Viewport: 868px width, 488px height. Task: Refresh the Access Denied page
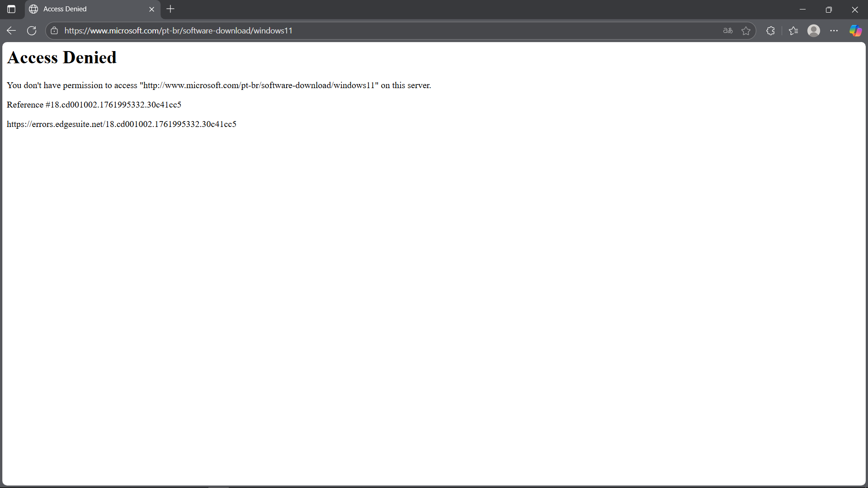coord(32,31)
